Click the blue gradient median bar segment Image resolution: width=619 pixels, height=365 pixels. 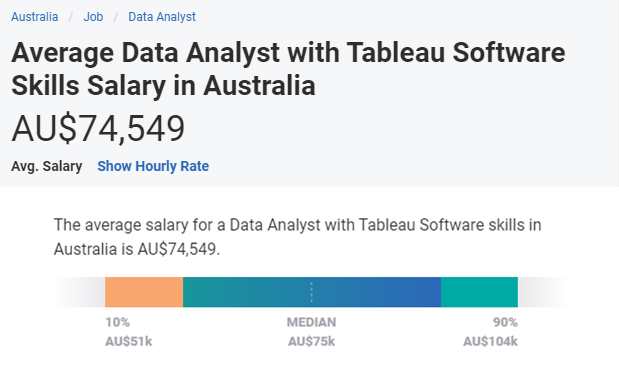click(x=312, y=292)
